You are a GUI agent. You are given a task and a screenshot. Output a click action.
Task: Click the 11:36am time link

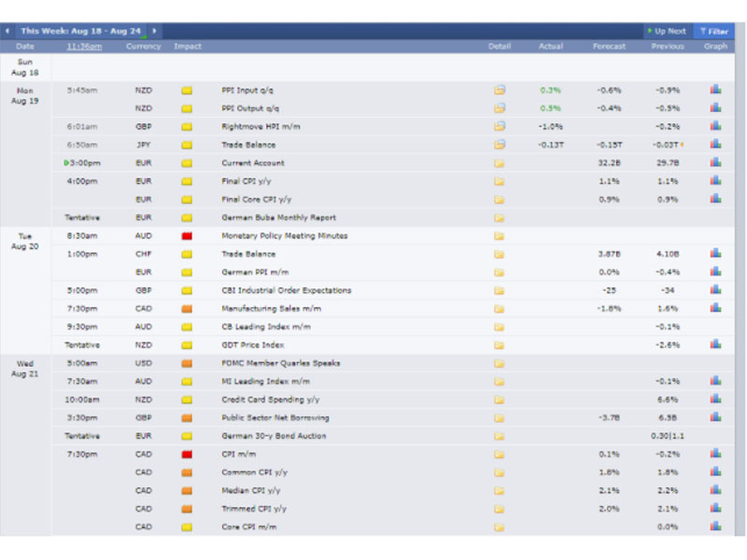[x=84, y=46]
